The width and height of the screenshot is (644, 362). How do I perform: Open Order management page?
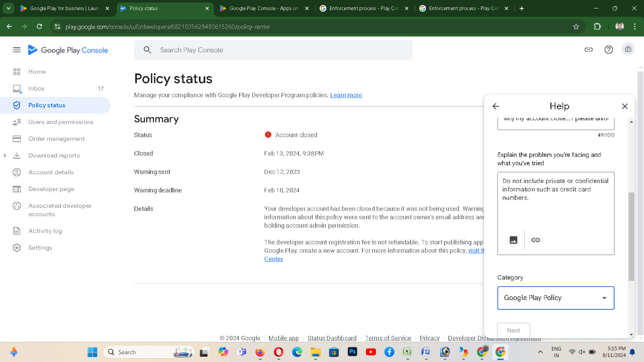[55, 139]
